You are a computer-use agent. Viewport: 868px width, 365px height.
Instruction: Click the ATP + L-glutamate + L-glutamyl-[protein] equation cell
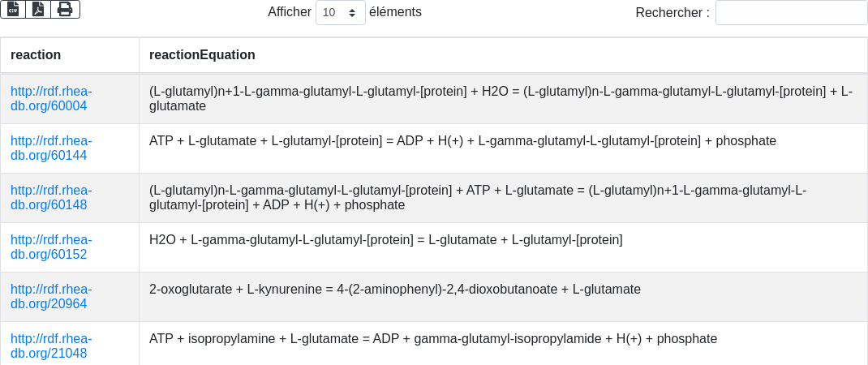[x=462, y=141]
